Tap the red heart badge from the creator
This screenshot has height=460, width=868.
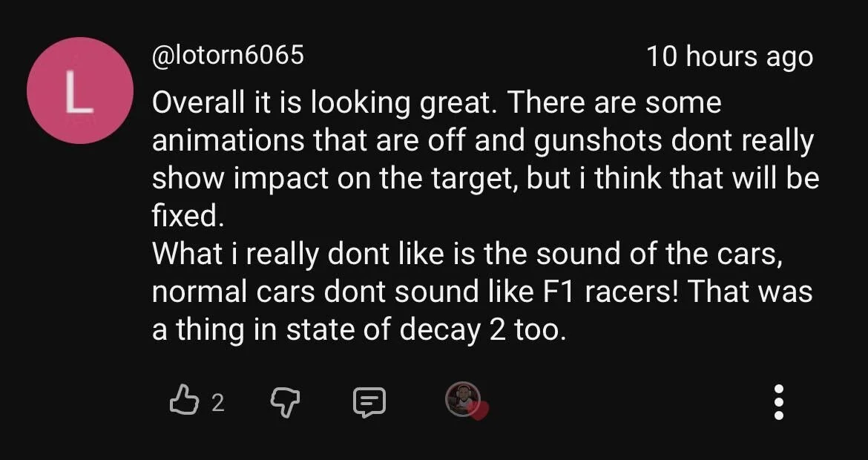point(479,411)
